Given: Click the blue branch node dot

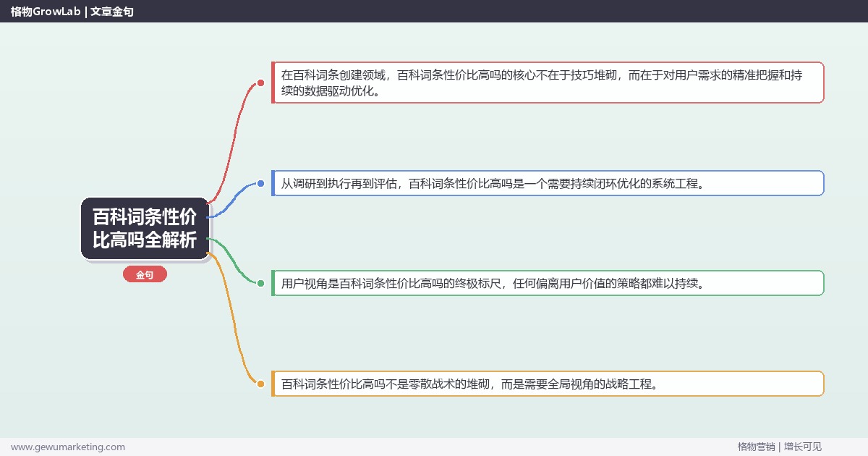Looking at the screenshot, I should [x=260, y=183].
